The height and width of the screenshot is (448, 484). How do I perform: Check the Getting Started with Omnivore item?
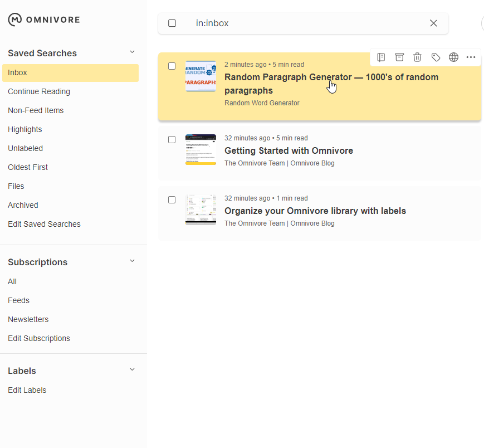click(172, 139)
